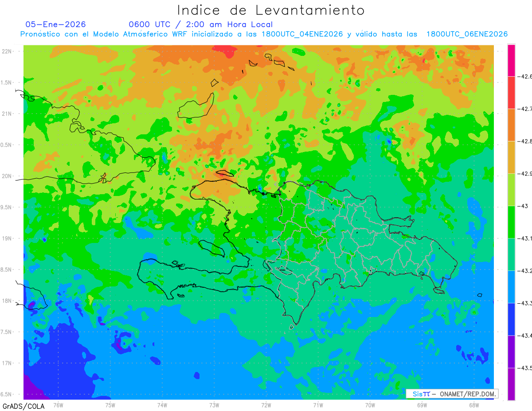Select the date label "05-Ene-2026"
532x411 pixels.
click(x=55, y=24)
